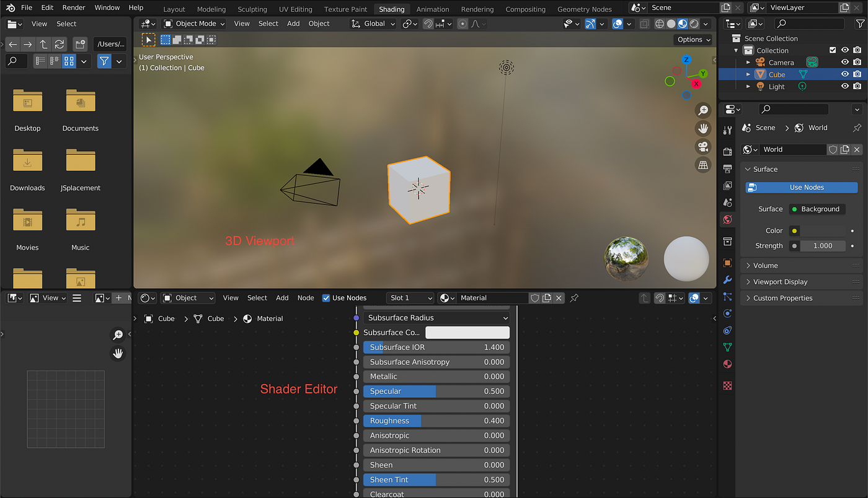Open the Subsurface Color swatch
This screenshot has height=498, width=868.
click(x=467, y=332)
